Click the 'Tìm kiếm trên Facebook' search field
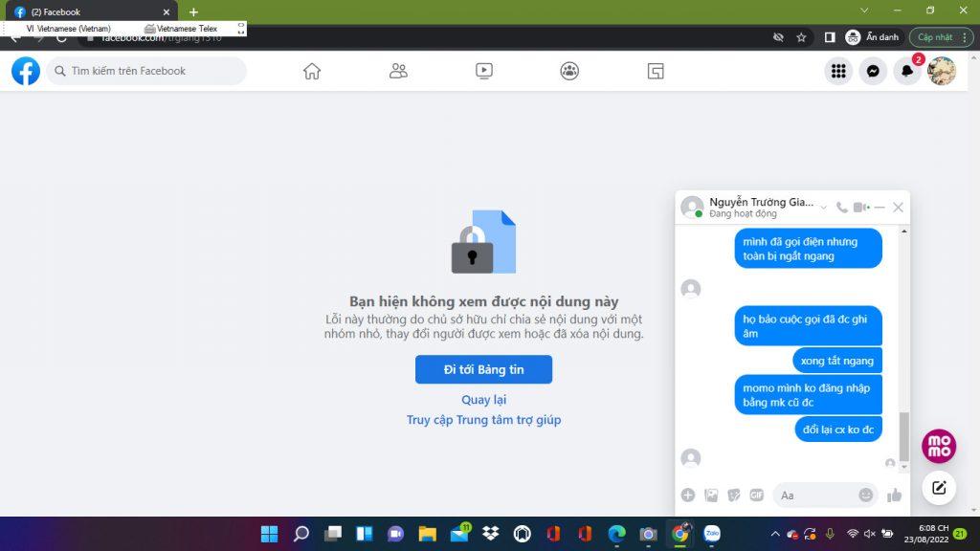Image resolution: width=980 pixels, height=551 pixels. 153,71
